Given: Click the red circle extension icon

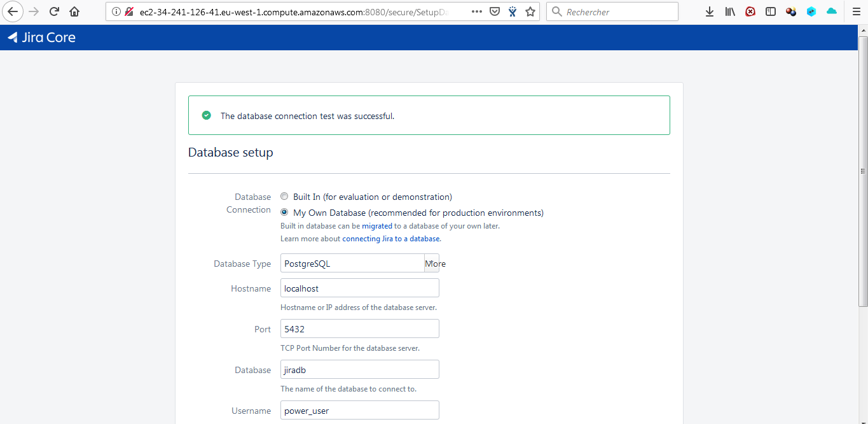Looking at the screenshot, I should tap(750, 11).
